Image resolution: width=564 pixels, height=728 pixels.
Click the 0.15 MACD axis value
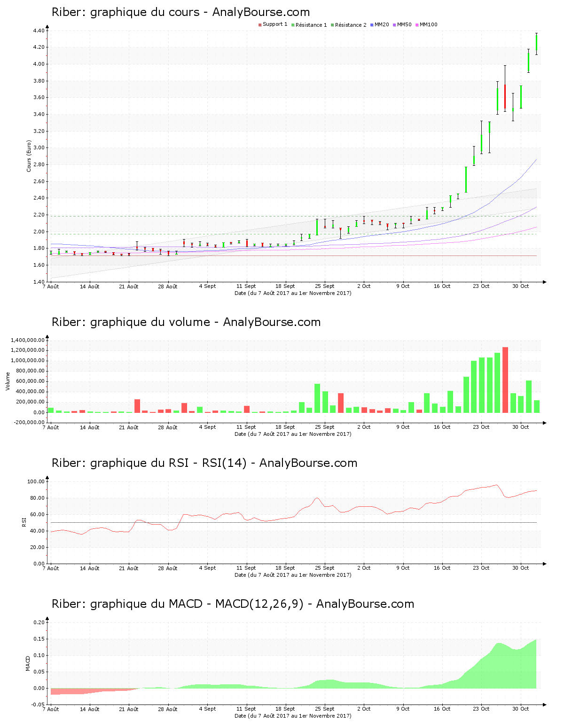coord(39,639)
